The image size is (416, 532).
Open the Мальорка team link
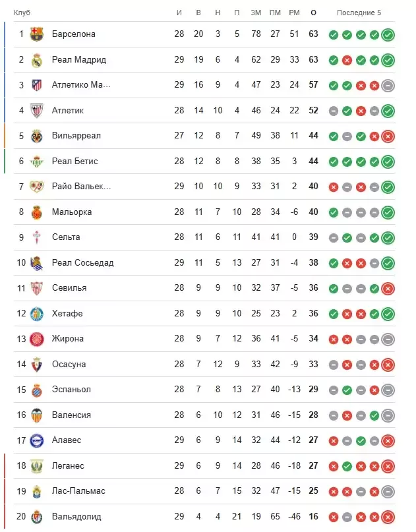click(x=72, y=212)
